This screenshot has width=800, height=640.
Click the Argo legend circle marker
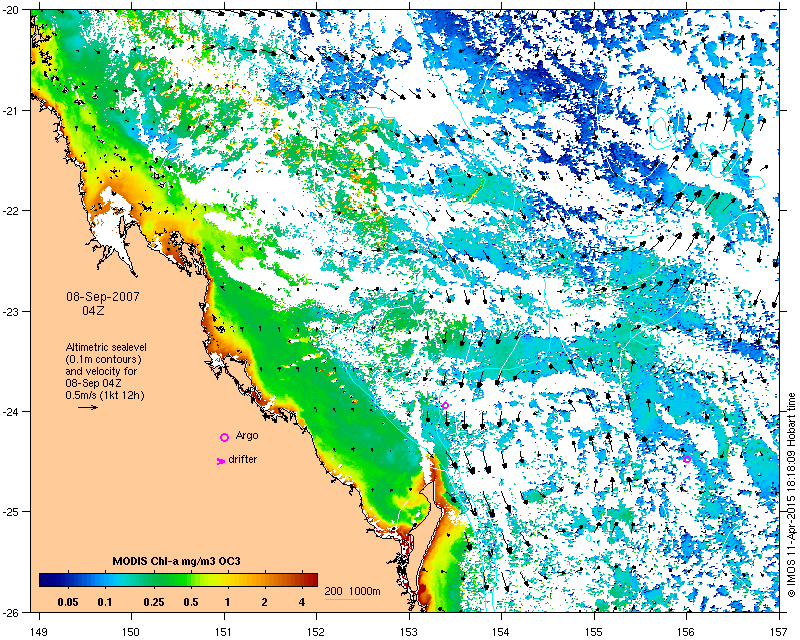coord(224,437)
